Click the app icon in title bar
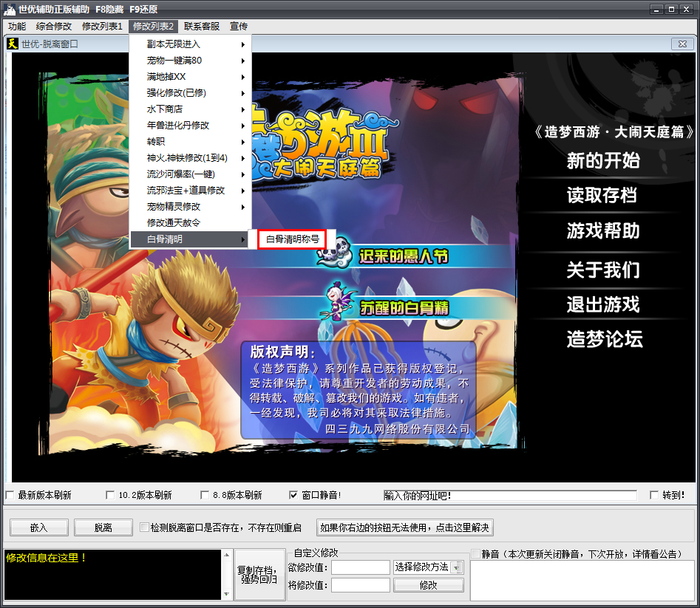This screenshot has height=608, width=700. pyautogui.click(x=10, y=10)
